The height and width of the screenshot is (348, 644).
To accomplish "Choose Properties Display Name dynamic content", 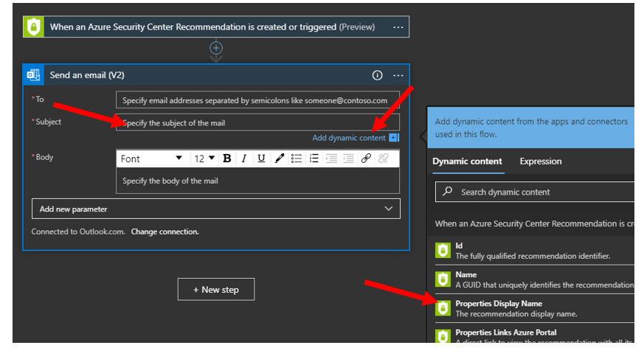I will (x=534, y=309).
